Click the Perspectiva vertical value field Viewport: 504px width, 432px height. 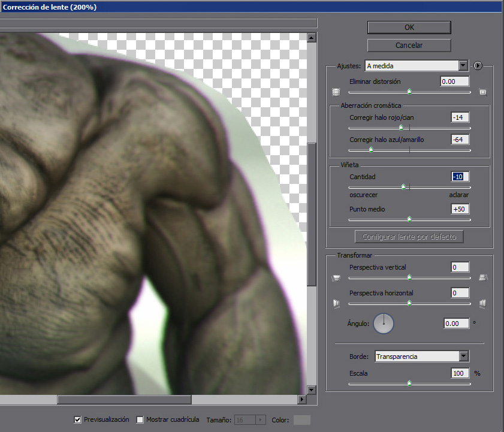[460, 267]
